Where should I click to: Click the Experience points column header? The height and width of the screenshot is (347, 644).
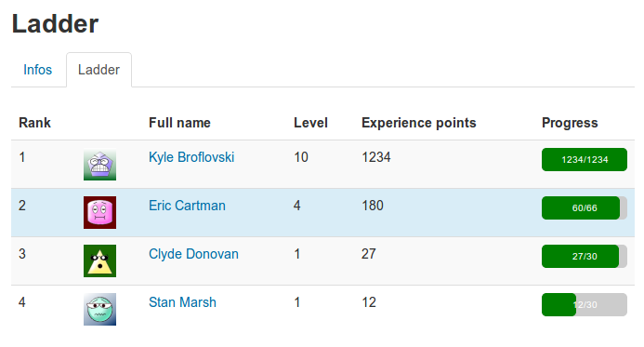(x=418, y=123)
